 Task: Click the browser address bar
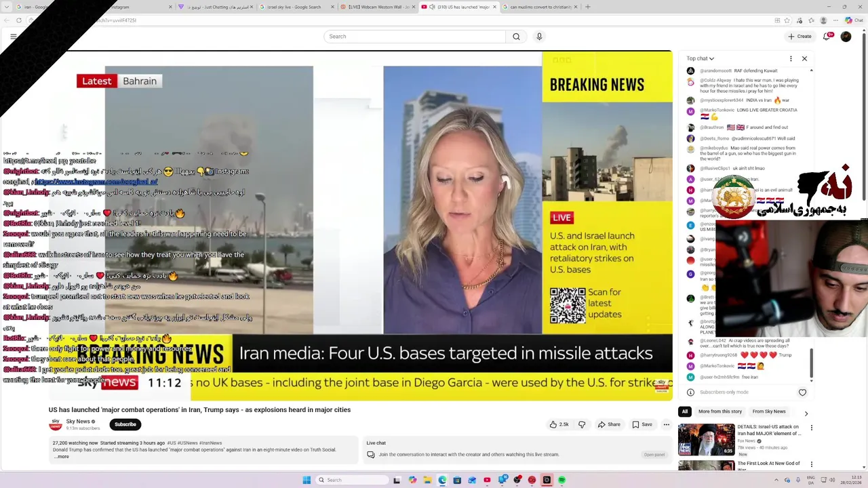pyautogui.click(x=407, y=20)
